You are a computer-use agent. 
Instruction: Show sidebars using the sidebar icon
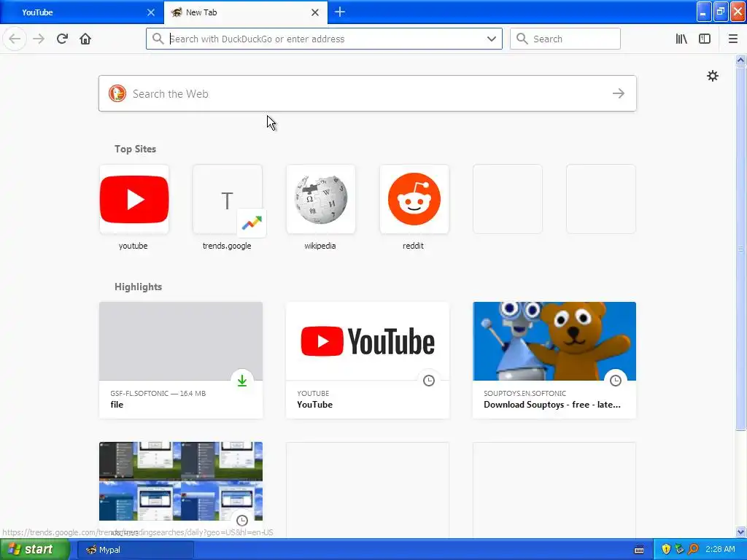tap(705, 39)
